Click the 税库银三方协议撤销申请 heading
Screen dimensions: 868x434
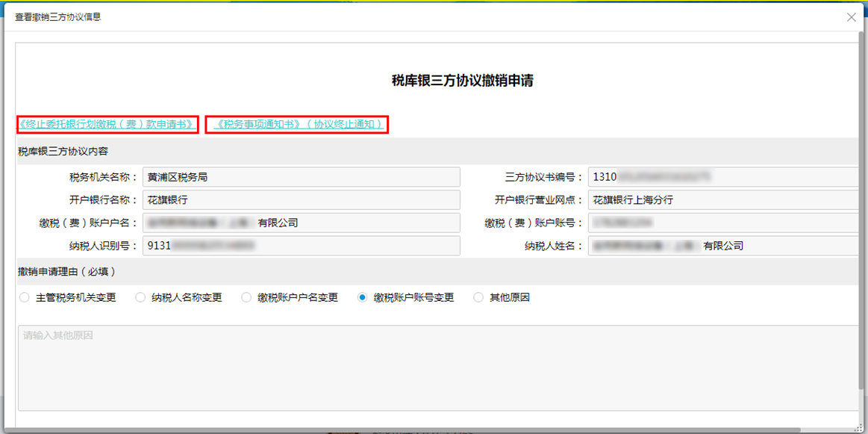click(462, 81)
